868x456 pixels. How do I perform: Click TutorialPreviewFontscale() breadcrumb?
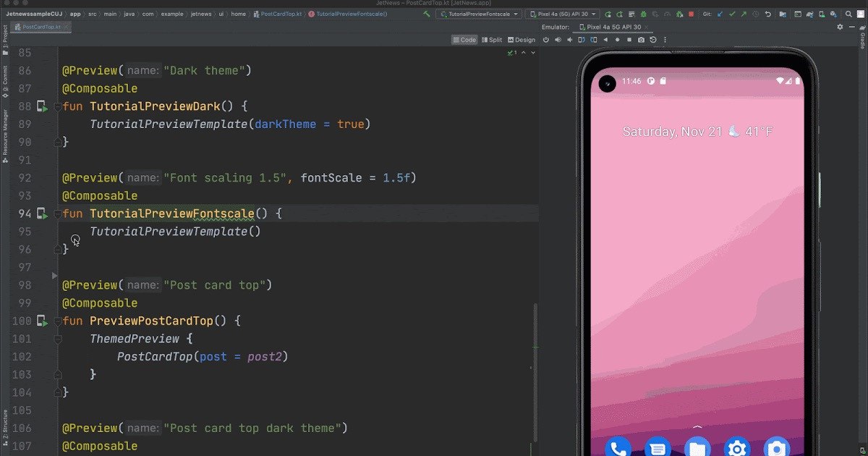[347, 14]
